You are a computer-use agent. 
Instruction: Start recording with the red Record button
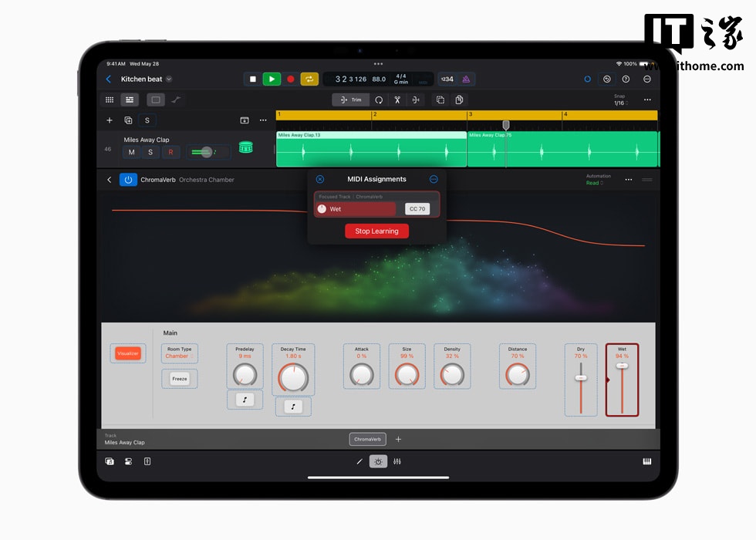(290, 79)
